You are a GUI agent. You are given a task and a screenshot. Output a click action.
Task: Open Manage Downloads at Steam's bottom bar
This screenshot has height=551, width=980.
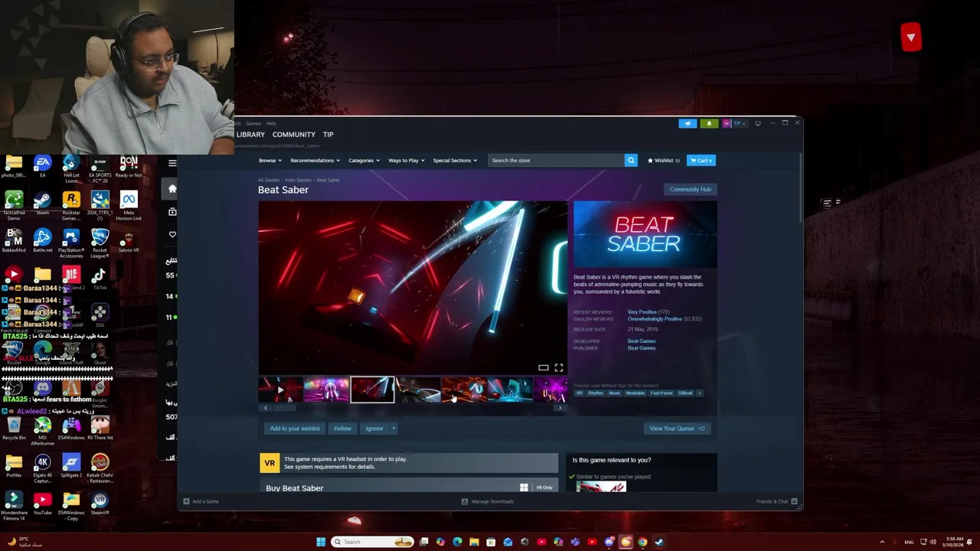(x=488, y=501)
